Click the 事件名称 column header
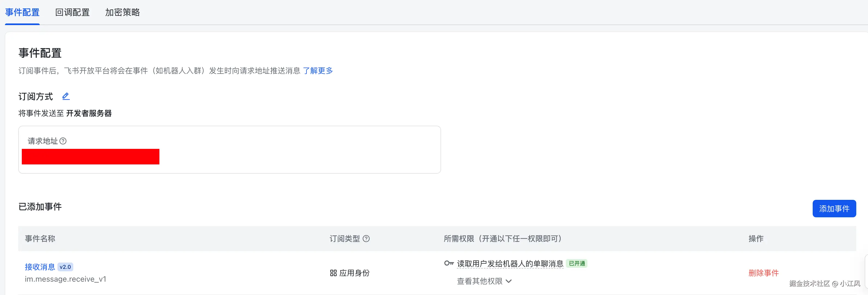This screenshot has width=868, height=295. [40, 239]
